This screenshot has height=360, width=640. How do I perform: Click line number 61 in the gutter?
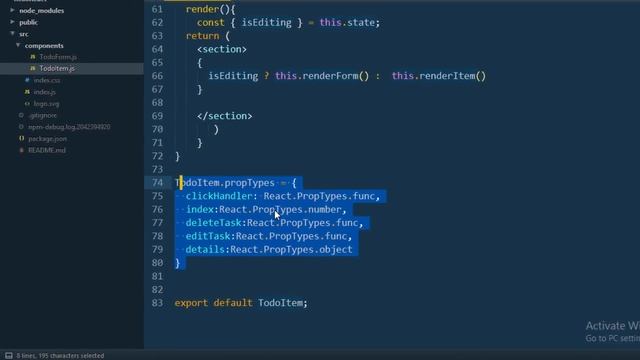pyautogui.click(x=157, y=9)
